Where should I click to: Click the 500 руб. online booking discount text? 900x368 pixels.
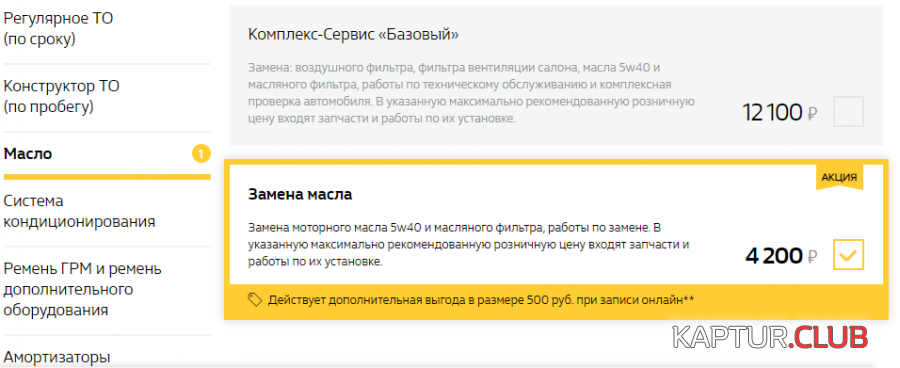(x=481, y=300)
